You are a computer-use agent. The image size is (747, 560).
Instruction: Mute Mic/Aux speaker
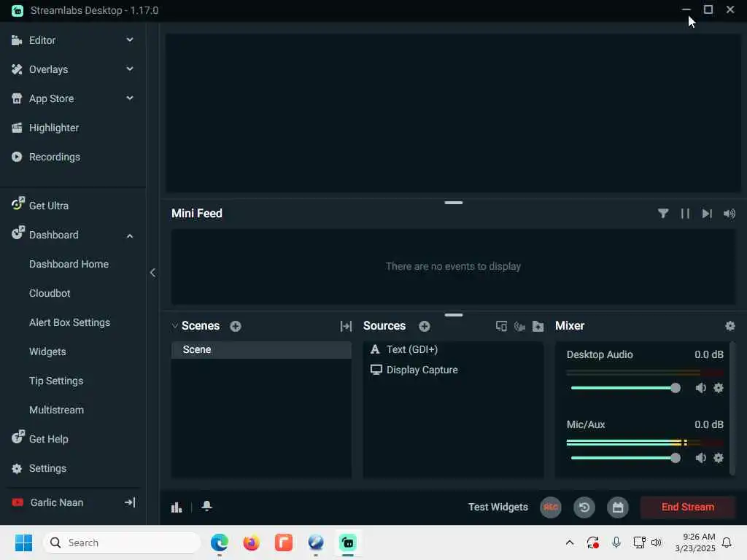700,458
